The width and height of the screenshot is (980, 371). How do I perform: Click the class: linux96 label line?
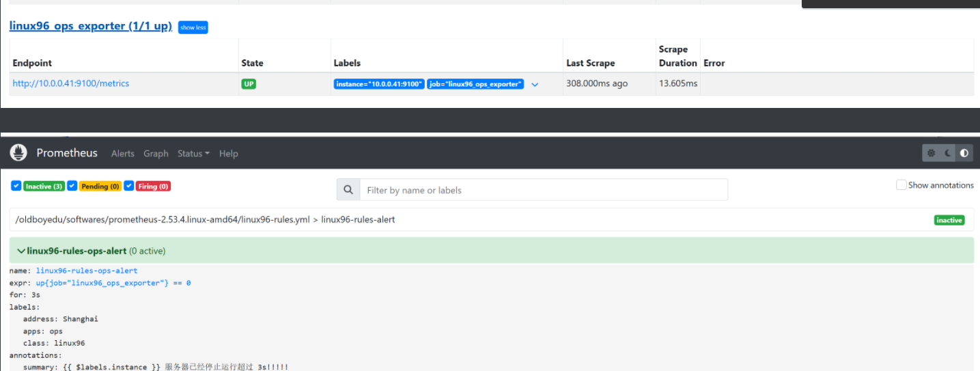(x=54, y=343)
